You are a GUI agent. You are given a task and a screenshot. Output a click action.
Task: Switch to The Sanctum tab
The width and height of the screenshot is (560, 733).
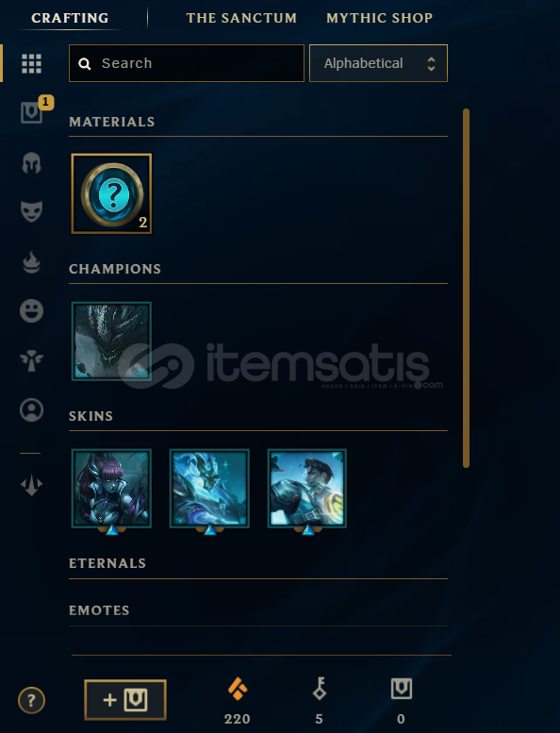[241, 18]
